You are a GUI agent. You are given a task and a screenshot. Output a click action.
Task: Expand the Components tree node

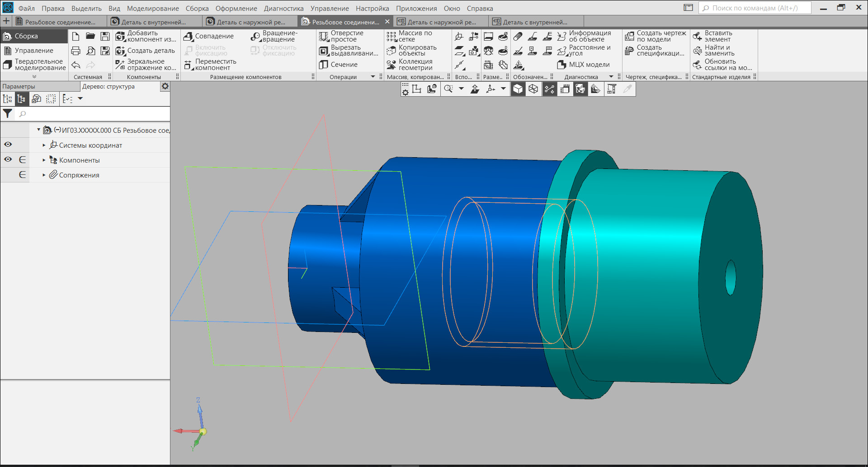[x=44, y=160]
